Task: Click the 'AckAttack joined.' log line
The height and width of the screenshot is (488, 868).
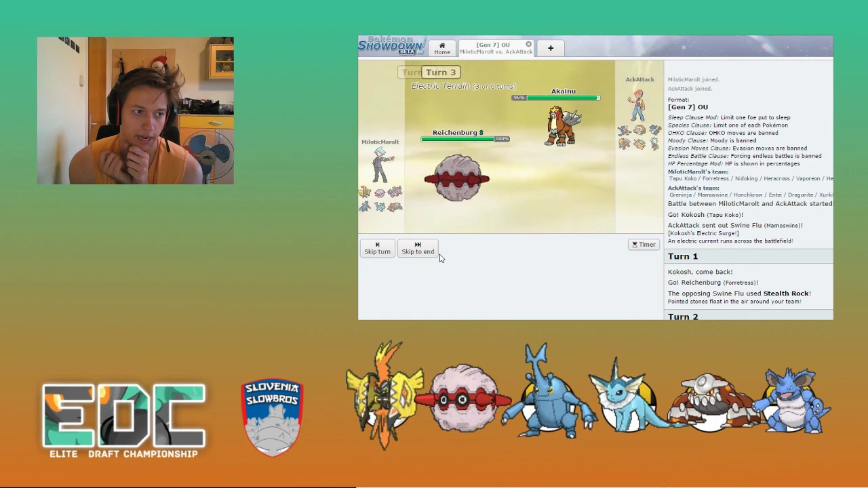Action: pos(690,88)
